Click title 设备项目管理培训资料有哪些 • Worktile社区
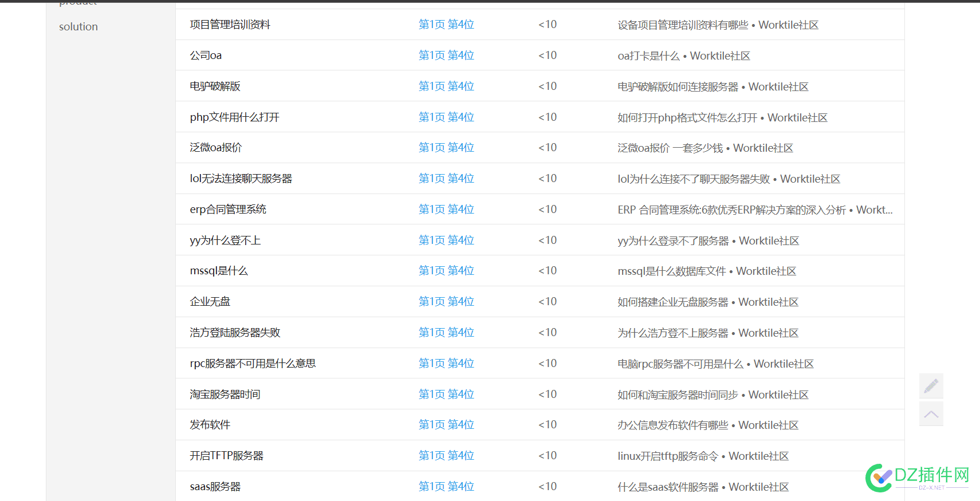The image size is (980, 501). [718, 25]
